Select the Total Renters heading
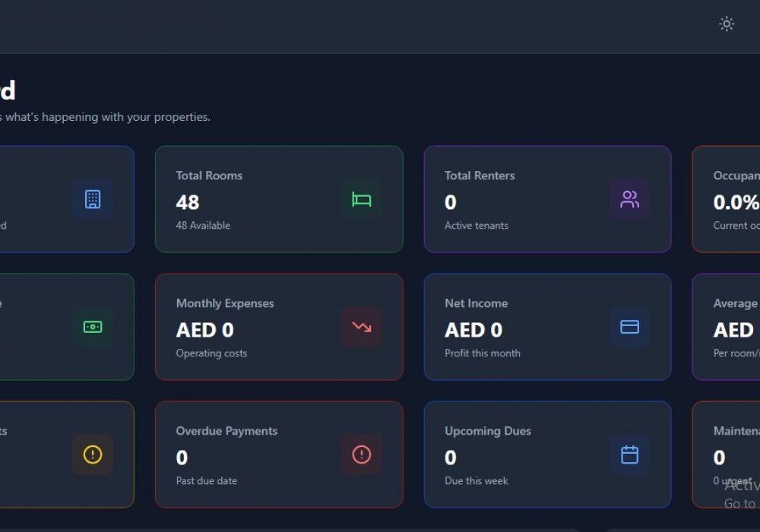Viewport: 760px width, 532px height. click(480, 176)
